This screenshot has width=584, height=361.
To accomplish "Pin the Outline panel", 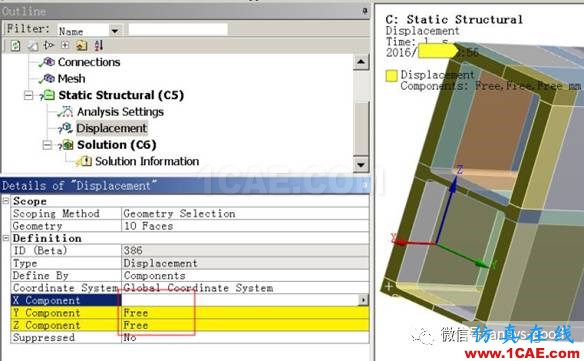I will (x=365, y=11).
